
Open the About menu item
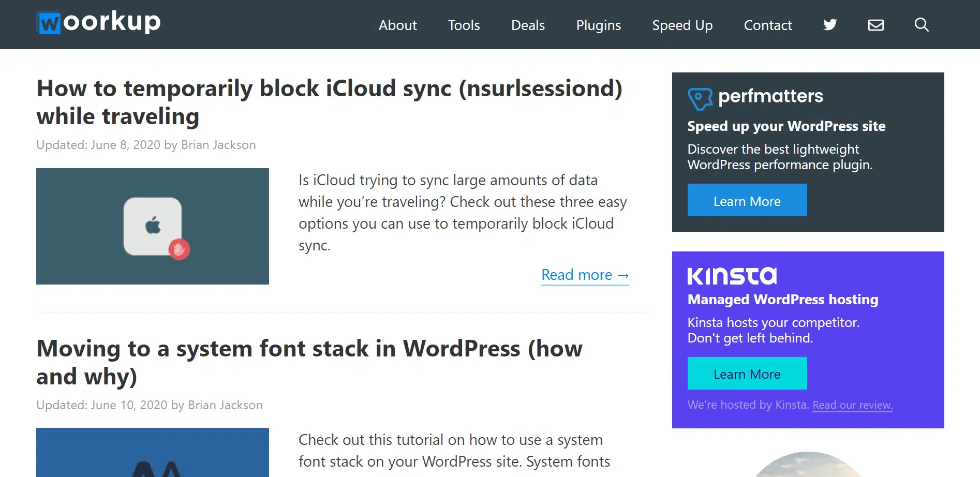[x=397, y=25]
